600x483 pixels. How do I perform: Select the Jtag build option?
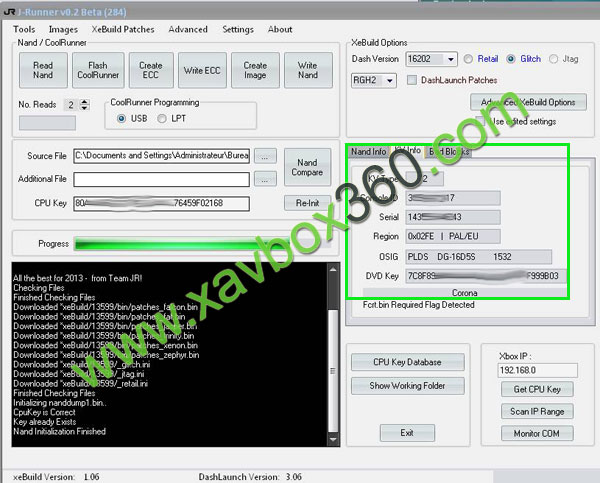point(553,59)
